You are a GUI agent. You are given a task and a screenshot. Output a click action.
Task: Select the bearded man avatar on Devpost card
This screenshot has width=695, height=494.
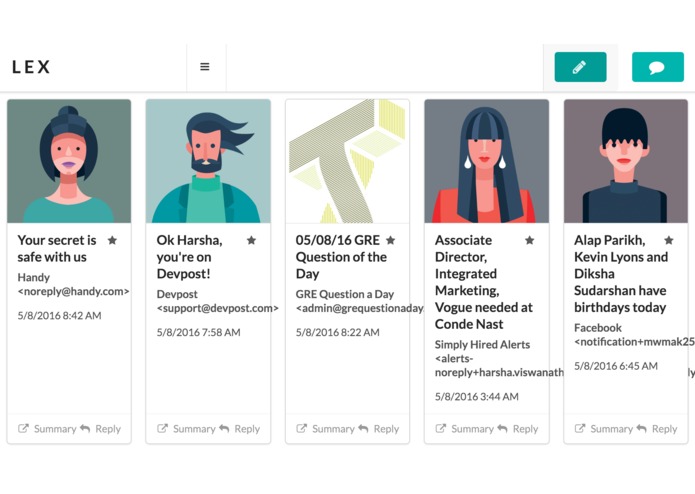[x=208, y=161]
